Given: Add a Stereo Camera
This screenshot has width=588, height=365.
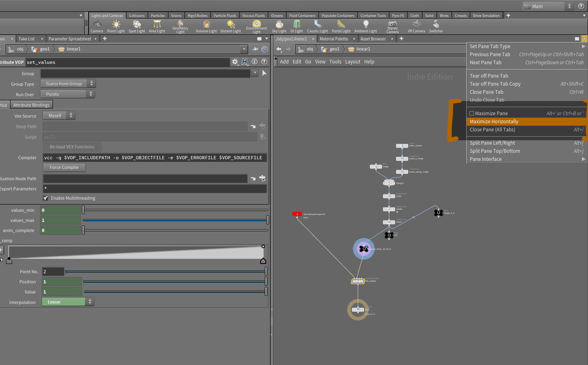Looking at the screenshot, I should [393, 27].
